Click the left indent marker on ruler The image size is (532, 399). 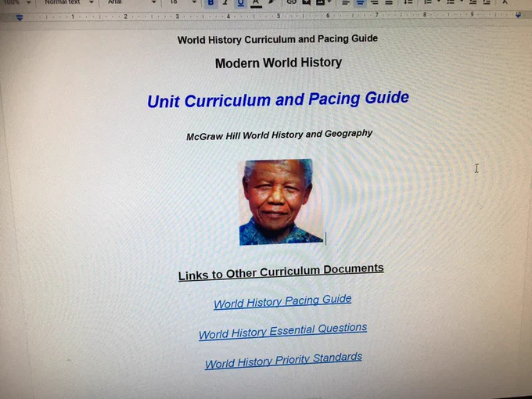click(x=20, y=18)
